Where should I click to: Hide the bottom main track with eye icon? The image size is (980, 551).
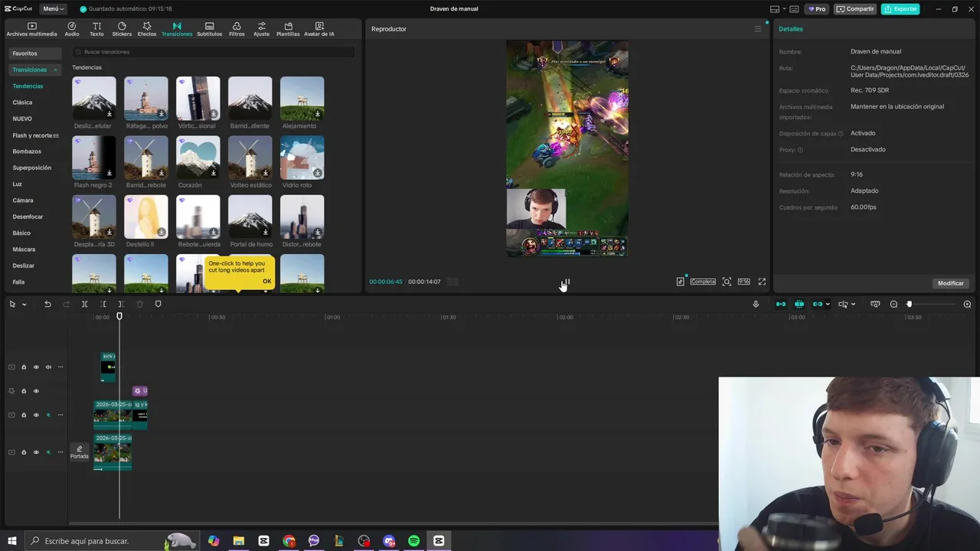click(x=36, y=452)
